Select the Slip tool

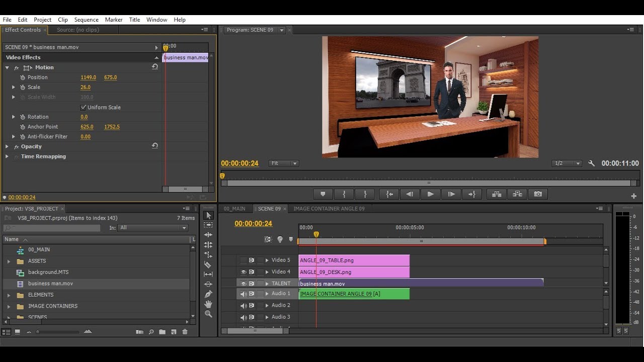[x=208, y=274]
